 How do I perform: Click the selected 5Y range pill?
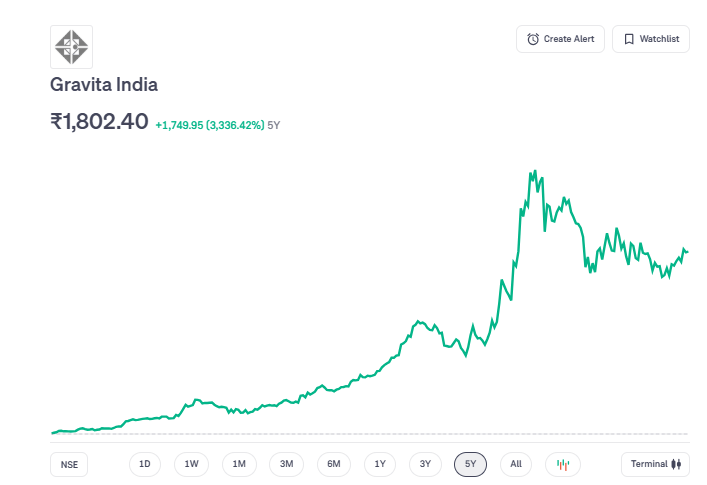[x=470, y=464]
